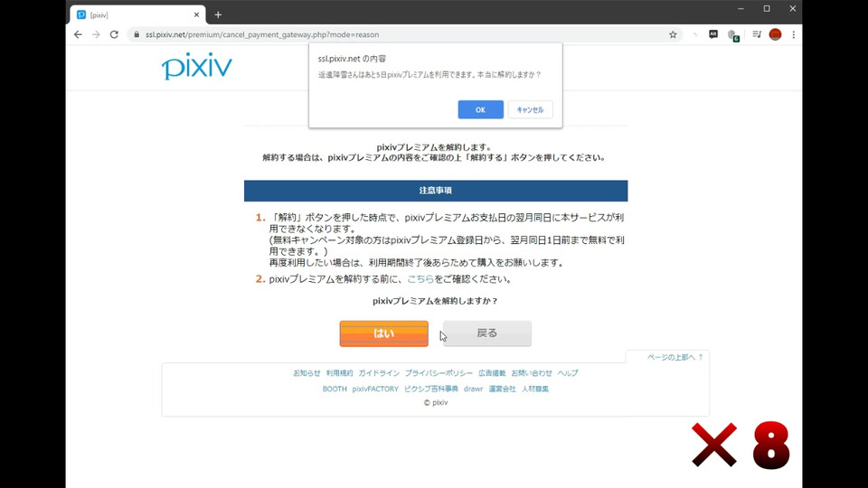
Task: Click the padlock site info icon
Action: pyautogui.click(x=137, y=34)
